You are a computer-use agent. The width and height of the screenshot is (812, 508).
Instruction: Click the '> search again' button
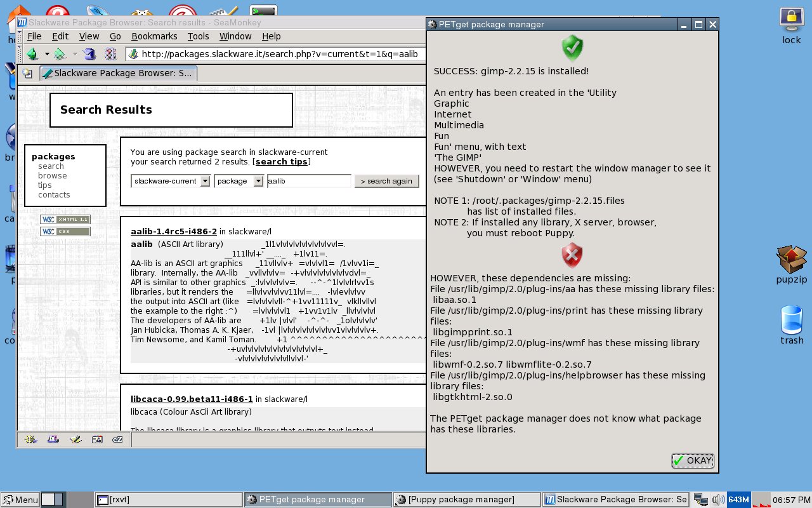click(387, 181)
